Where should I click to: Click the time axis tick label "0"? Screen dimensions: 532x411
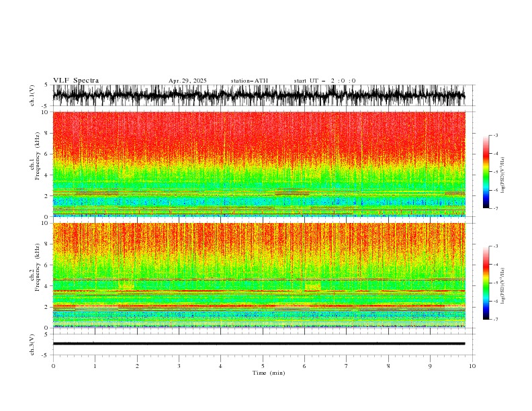click(53, 366)
